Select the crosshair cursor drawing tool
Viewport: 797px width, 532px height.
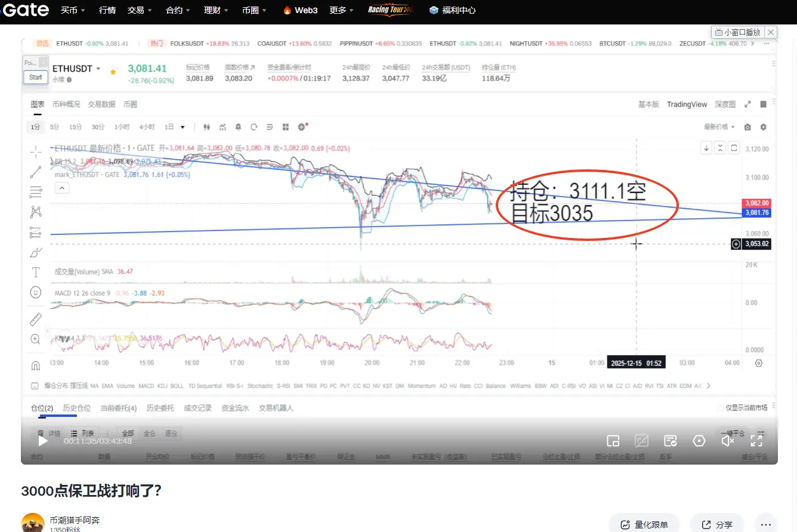coord(36,151)
